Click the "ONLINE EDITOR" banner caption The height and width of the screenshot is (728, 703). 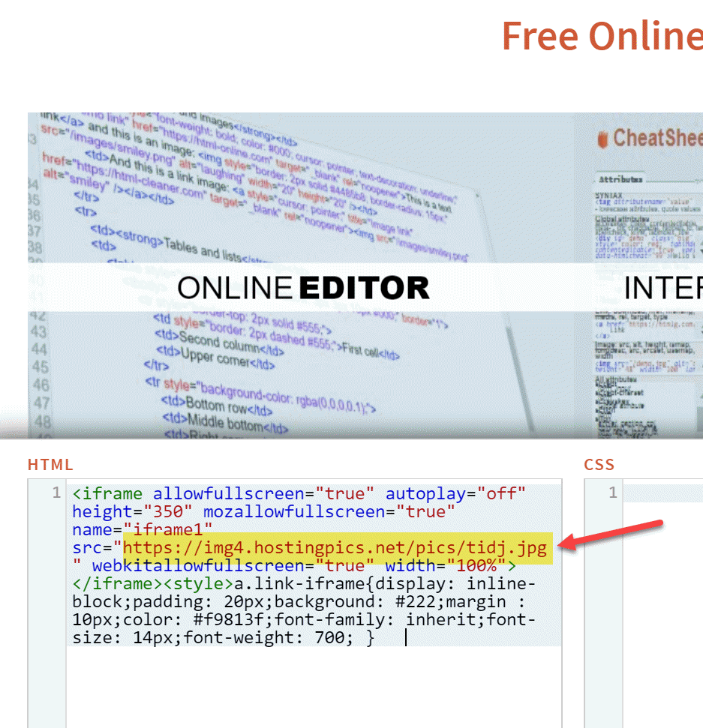click(303, 288)
